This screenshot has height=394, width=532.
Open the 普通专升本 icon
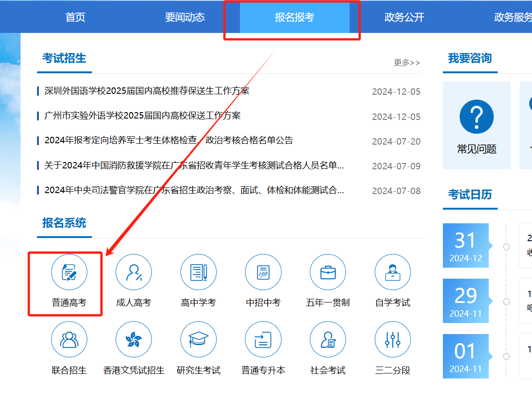(x=263, y=339)
